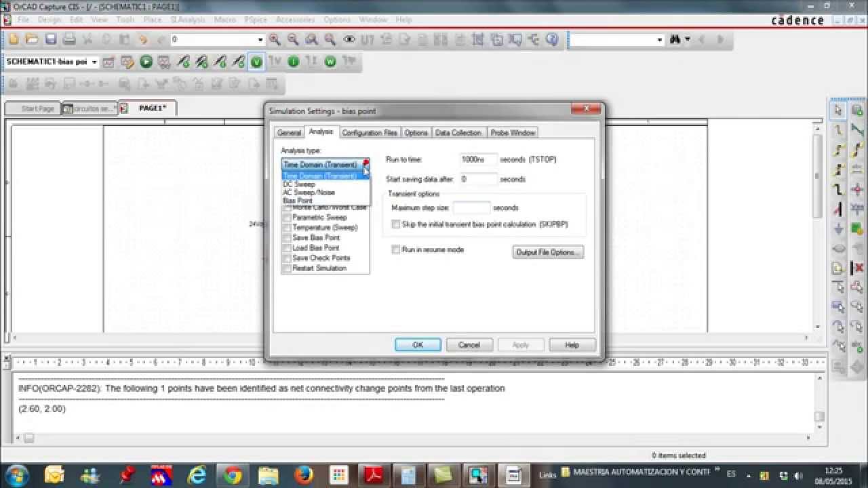Toggle the Run in resume mode checkbox
868x488 pixels.
click(x=396, y=249)
